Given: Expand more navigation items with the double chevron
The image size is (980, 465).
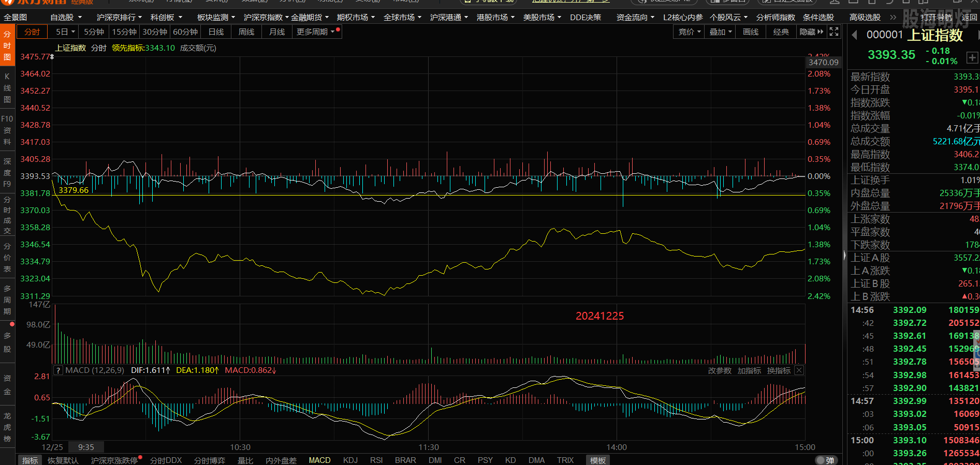Looking at the screenshot, I should click(x=893, y=17).
